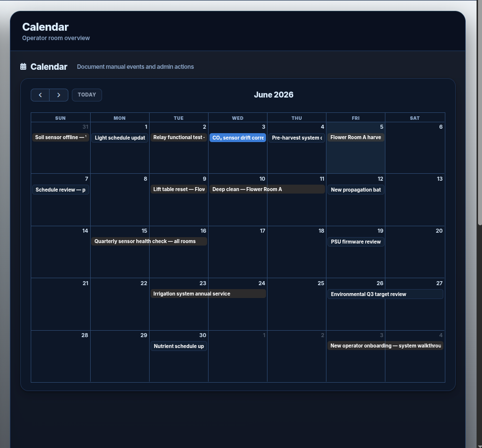Screen dimensions: 482x448
Task: Open the Soil sensor offline event
Action: click(60, 137)
